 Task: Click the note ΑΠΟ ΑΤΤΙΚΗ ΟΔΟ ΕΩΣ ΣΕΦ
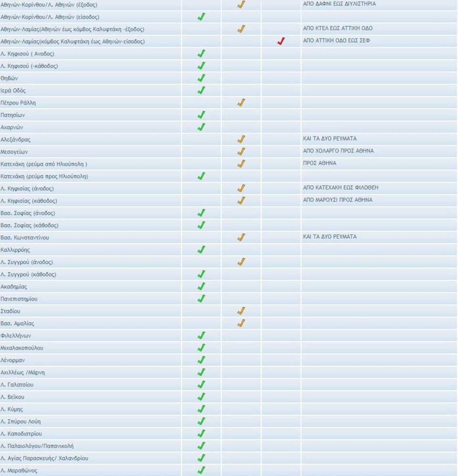click(336, 41)
